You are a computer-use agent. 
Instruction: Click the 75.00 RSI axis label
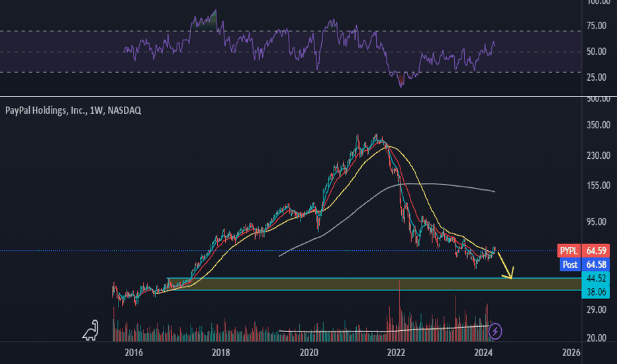tap(596, 26)
